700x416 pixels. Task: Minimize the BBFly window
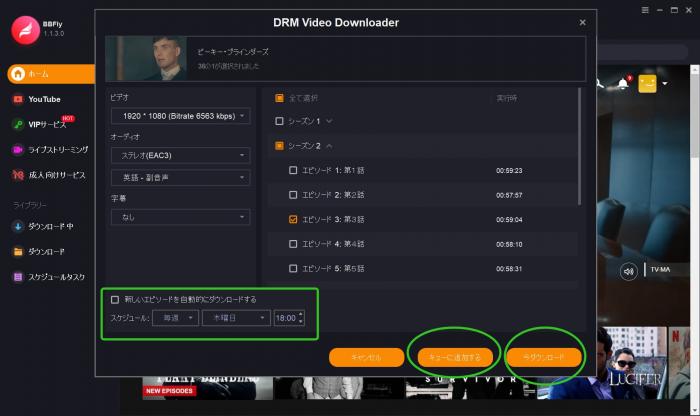(x=660, y=10)
